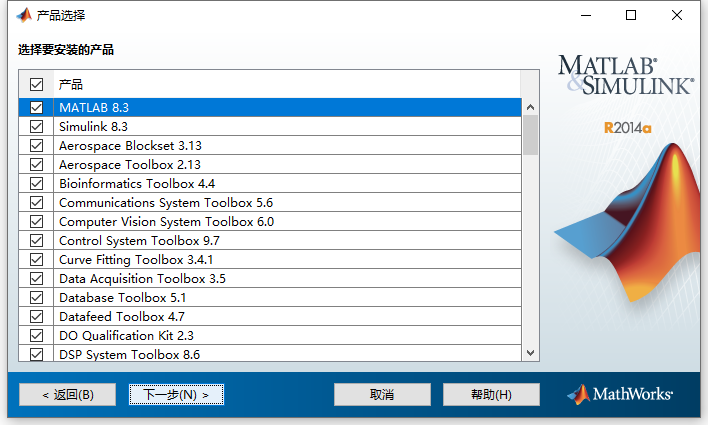The height and width of the screenshot is (425, 708).
Task: Uncheck Aerospace Toolbox 2.13 checkbox
Action: point(37,164)
